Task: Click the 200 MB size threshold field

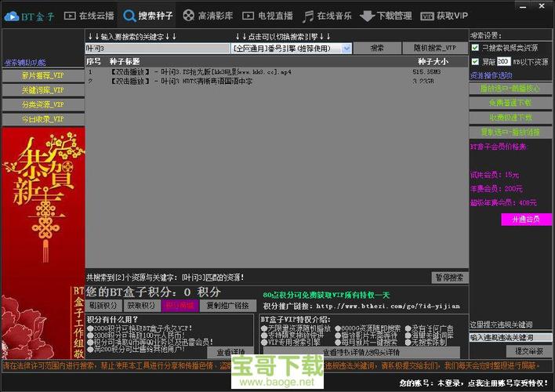Action: 503,62
